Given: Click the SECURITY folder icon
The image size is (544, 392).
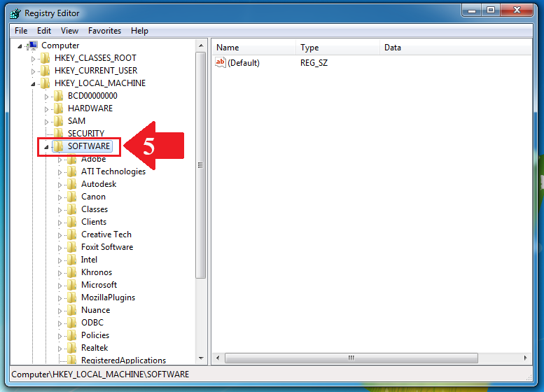Looking at the screenshot, I should click(x=58, y=133).
